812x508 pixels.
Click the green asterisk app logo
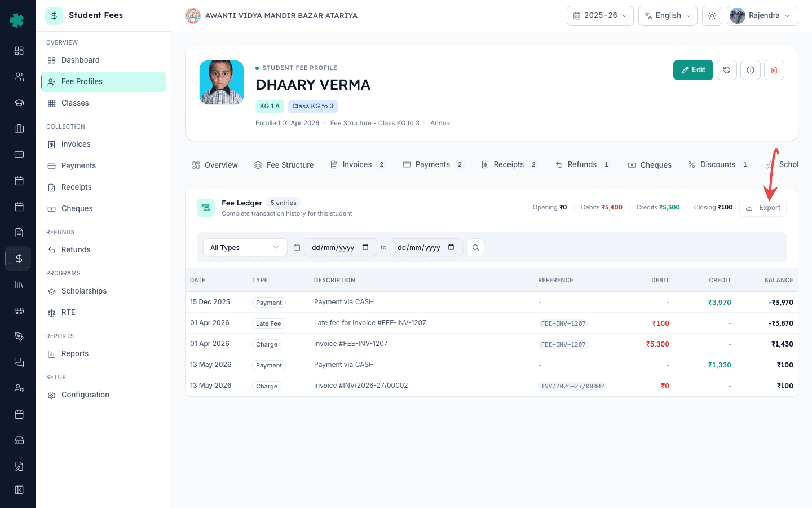(17, 20)
